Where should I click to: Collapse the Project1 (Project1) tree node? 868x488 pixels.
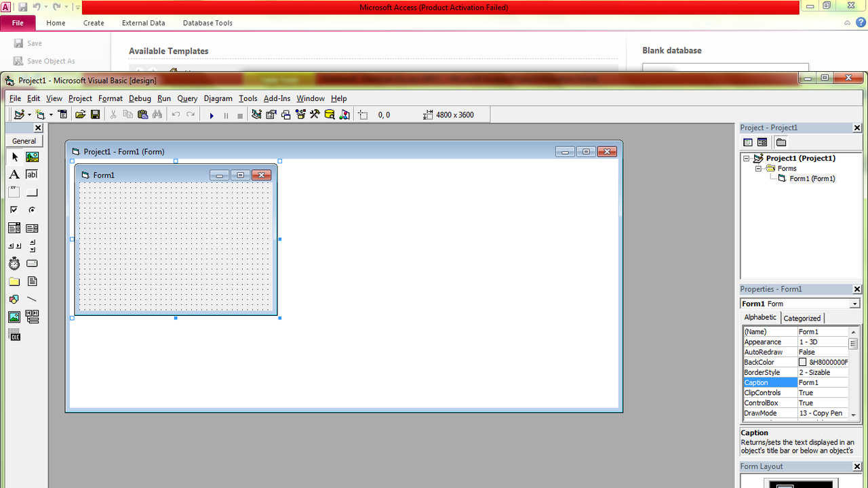747,159
